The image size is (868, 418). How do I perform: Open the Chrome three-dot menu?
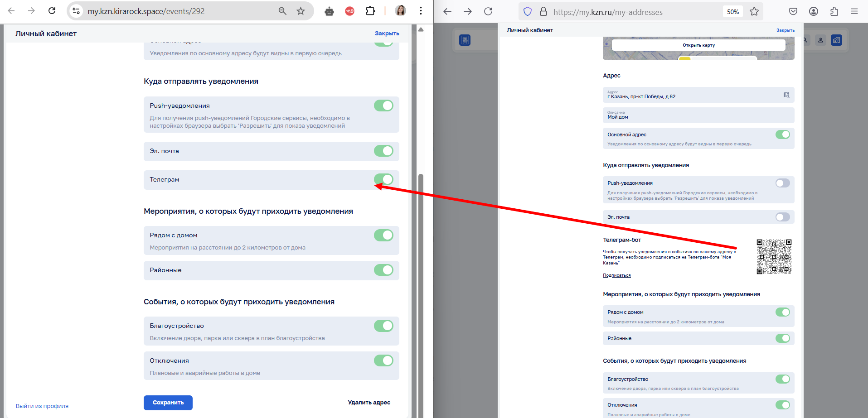421,11
